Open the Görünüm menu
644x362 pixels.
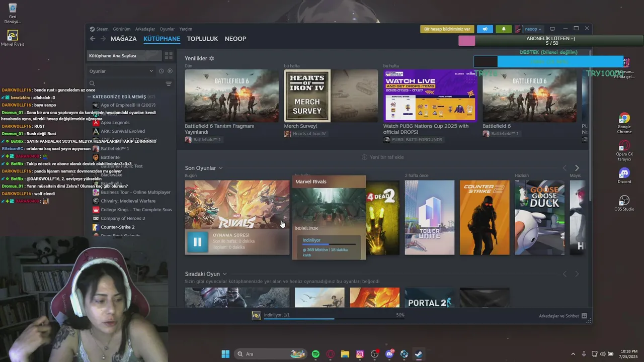pyautogui.click(x=122, y=29)
